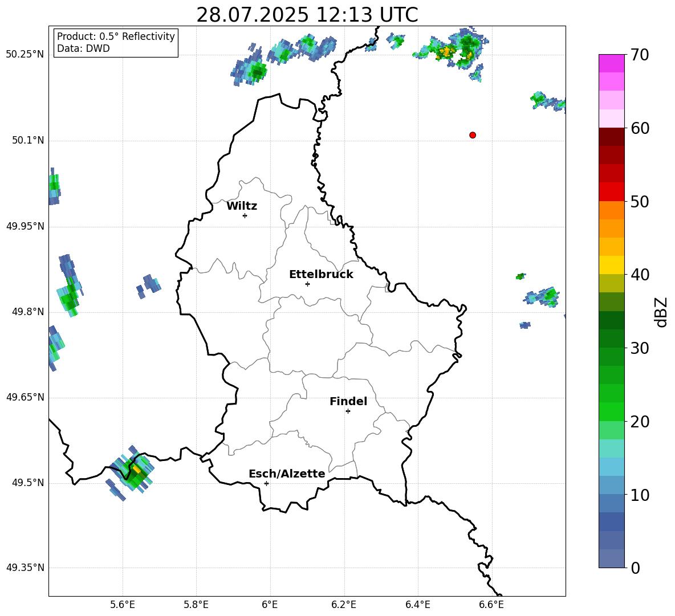Click the longitude label 6.2°E
Image resolution: width=675 pixels, height=616 pixels.
(344, 605)
